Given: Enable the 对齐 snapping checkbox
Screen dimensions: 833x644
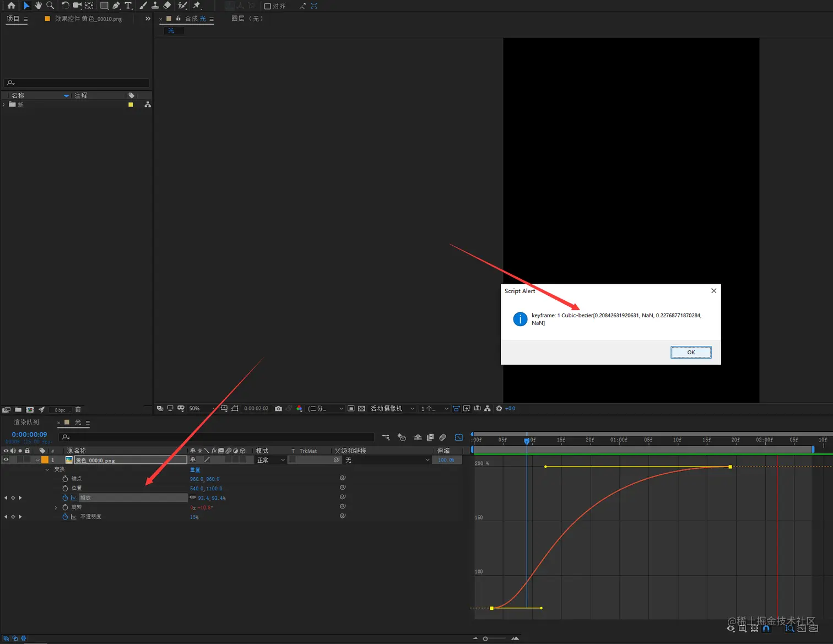Looking at the screenshot, I should click(268, 6).
